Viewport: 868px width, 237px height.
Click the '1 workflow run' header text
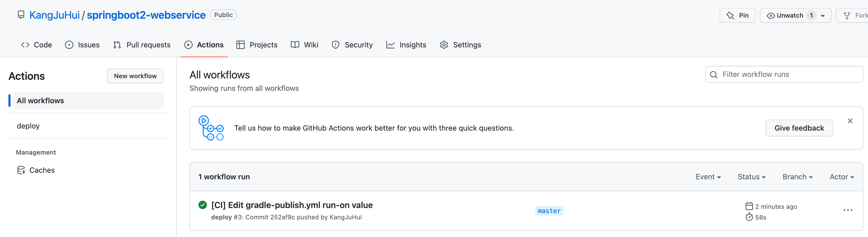(224, 177)
